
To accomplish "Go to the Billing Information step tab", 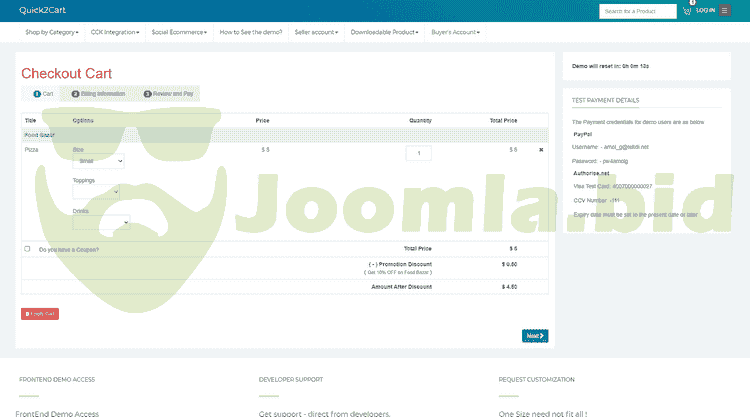I will 98,93.
